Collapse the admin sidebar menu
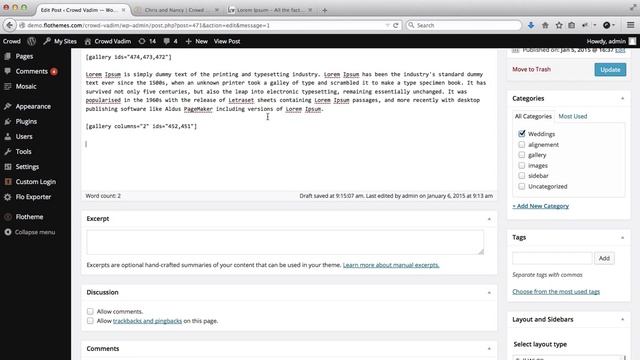 [x=36, y=232]
